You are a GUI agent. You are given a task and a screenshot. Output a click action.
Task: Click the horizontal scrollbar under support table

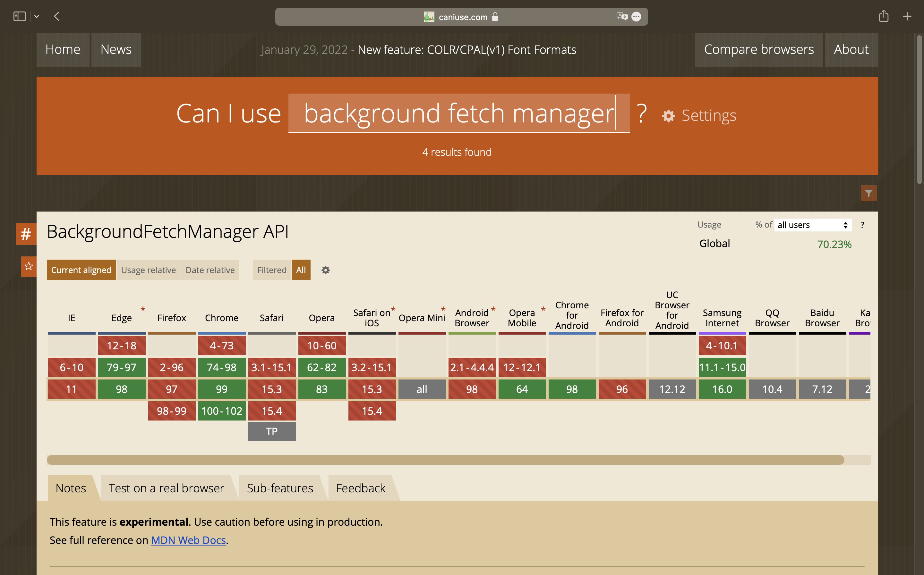tap(445, 460)
